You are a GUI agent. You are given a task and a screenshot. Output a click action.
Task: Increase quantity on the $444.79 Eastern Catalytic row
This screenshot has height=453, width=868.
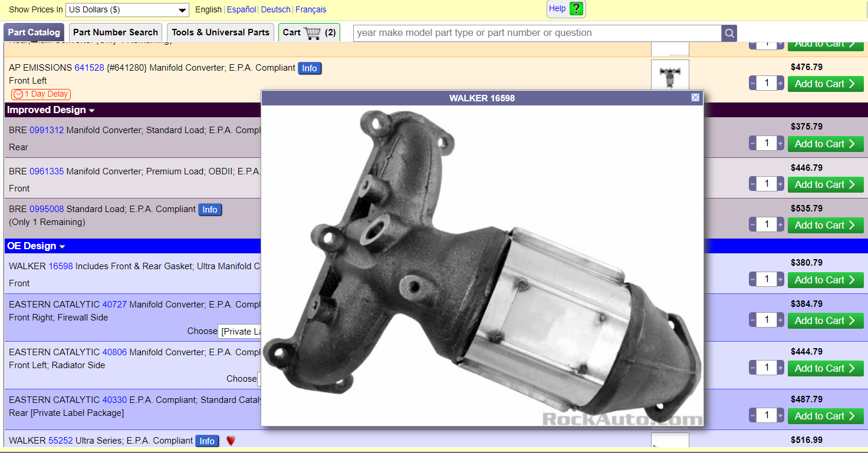pos(781,368)
